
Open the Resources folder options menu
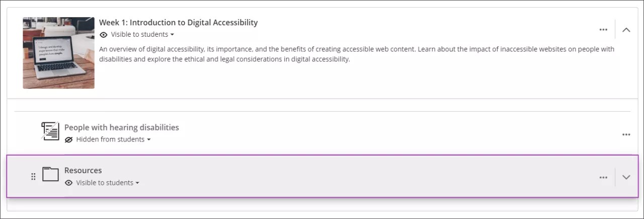603,177
